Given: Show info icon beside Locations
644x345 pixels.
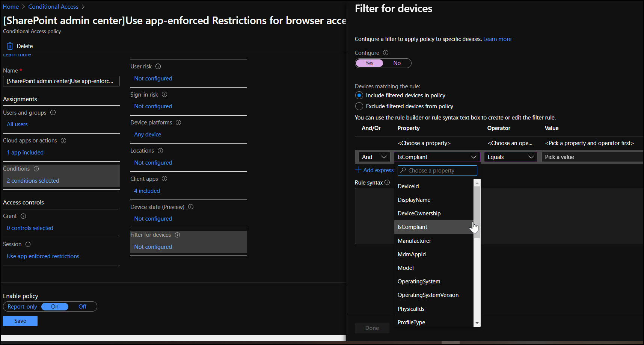Looking at the screenshot, I should point(160,151).
